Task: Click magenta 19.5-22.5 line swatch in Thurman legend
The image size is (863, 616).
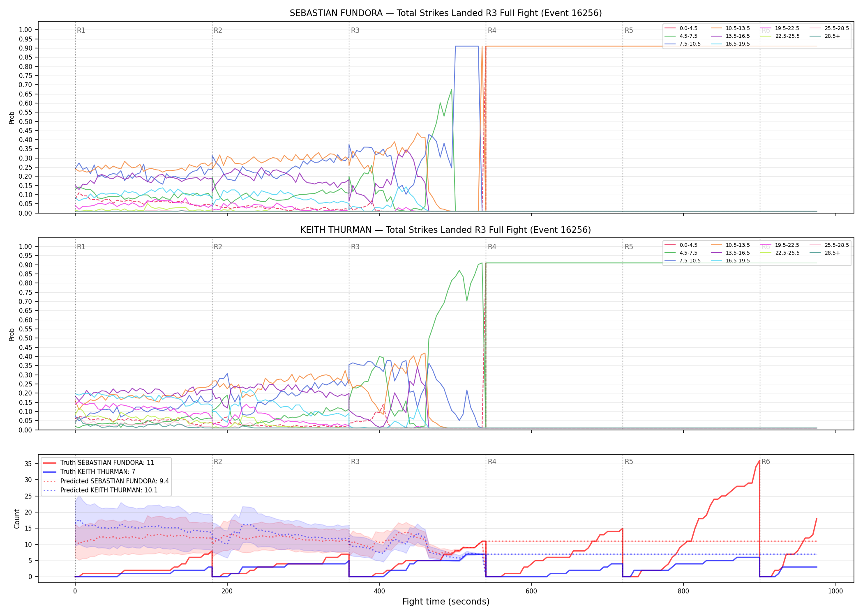Action: (766, 245)
